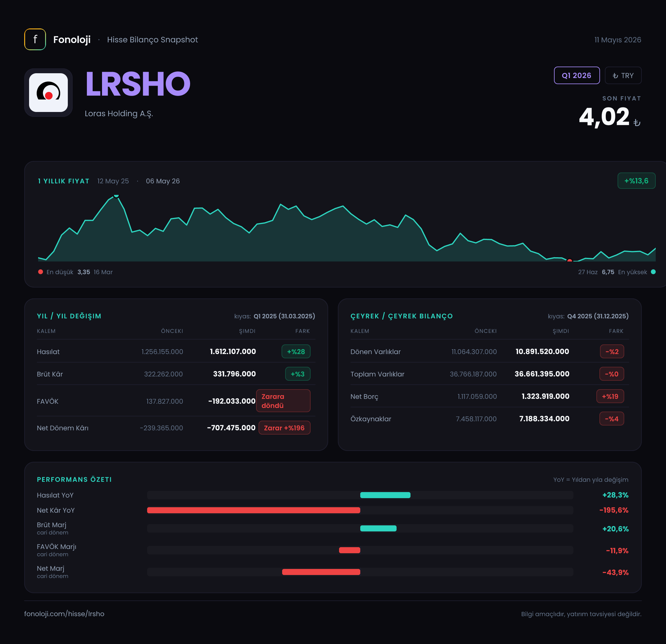The image size is (666, 644).
Task: Click the red 'En düşük' legend dot
Action: coord(41,272)
